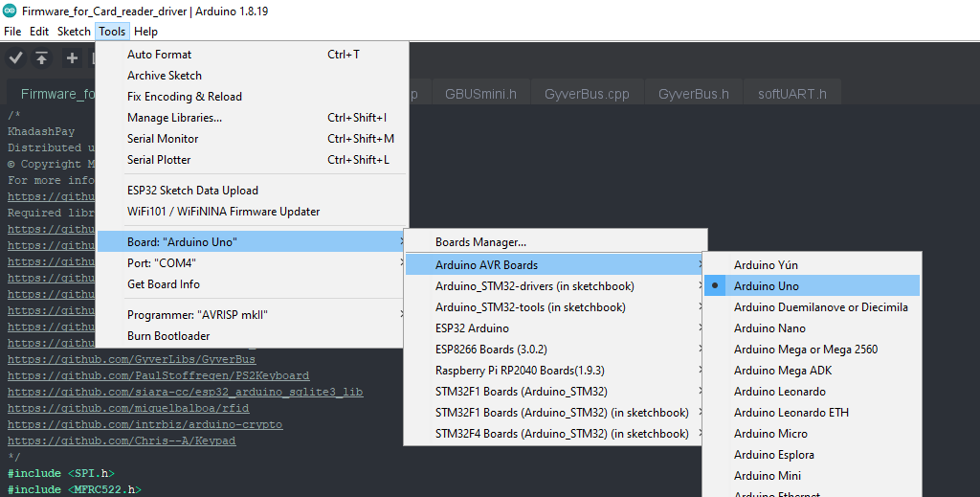Screen dimensions: 980x497
Task: Select the Arduino Leonardo ETH board
Action: coord(812,413)
